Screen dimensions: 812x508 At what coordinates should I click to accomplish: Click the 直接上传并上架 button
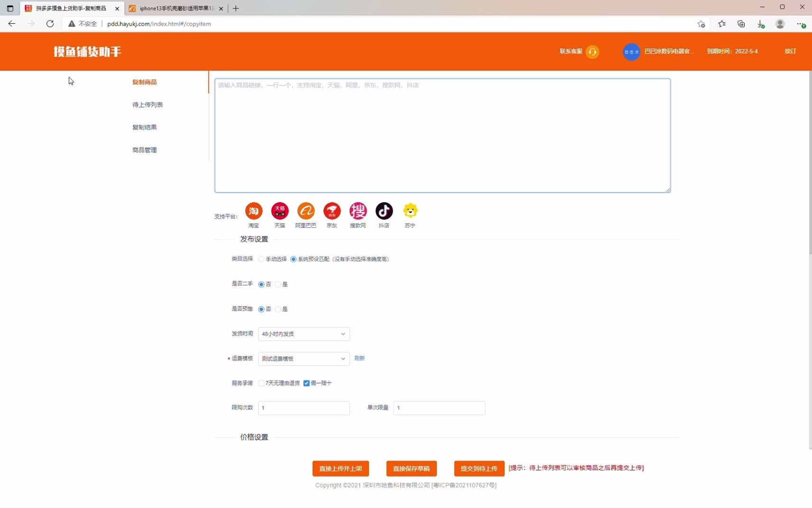point(341,469)
